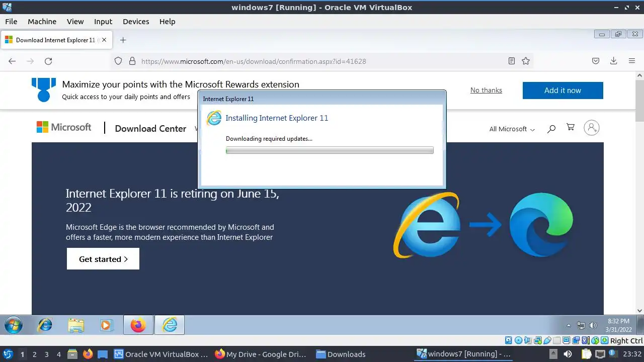This screenshot has width=644, height=362.
Task: Click the VirtualBox display indicator
Action: click(x=566, y=341)
